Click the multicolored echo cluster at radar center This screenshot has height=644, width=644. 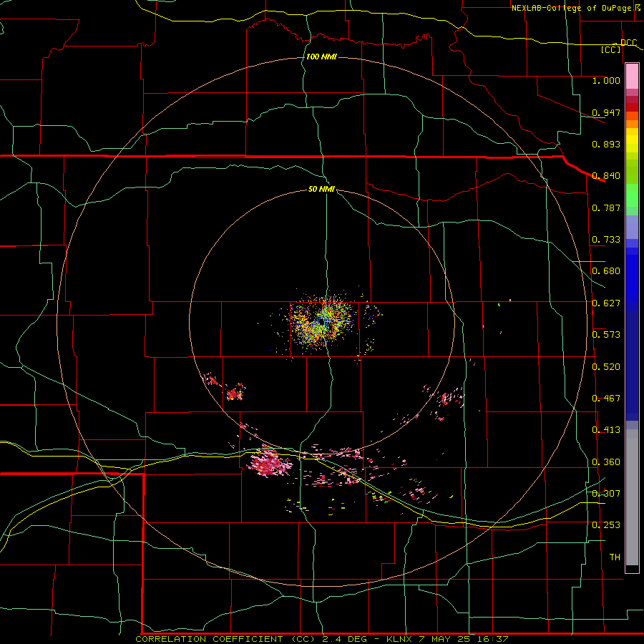pyautogui.click(x=323, y=321)
